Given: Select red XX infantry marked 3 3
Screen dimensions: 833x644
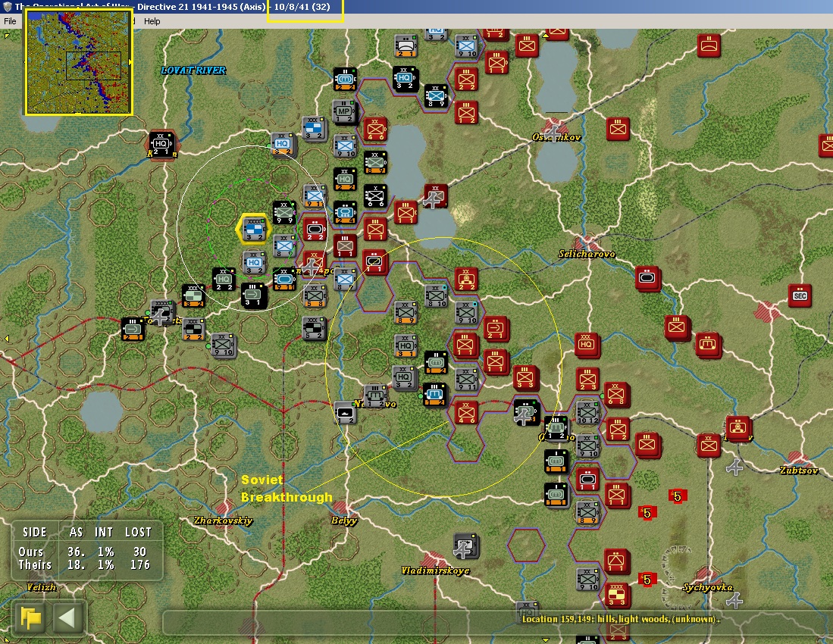Looking at the screenshot, I should (x=525, y=378).
